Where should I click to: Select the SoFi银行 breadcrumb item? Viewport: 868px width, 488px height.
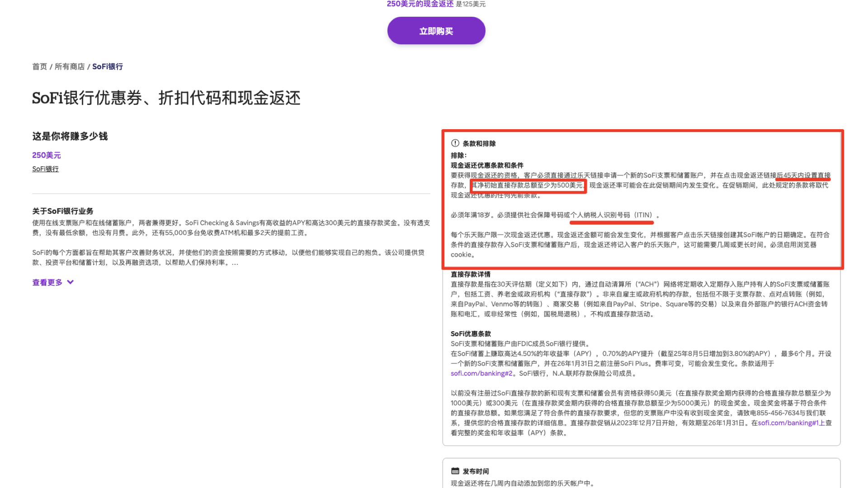click(x=108, y=66)
